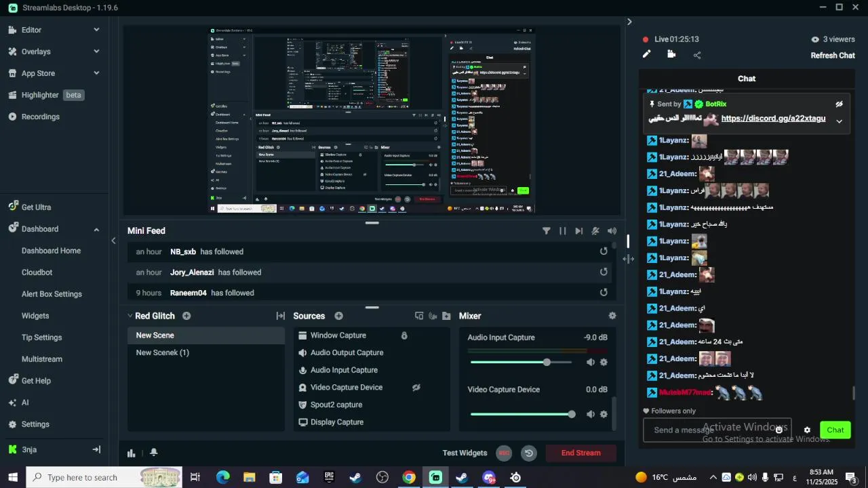Mute Audio Input Capture

(x=591, y=363)
